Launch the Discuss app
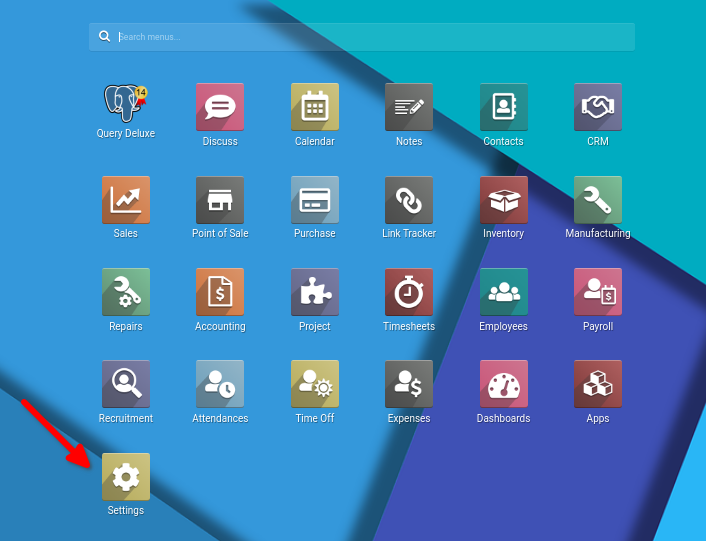Image resolution: width=706 pixels, height=541 pixels. pos(220,106)
